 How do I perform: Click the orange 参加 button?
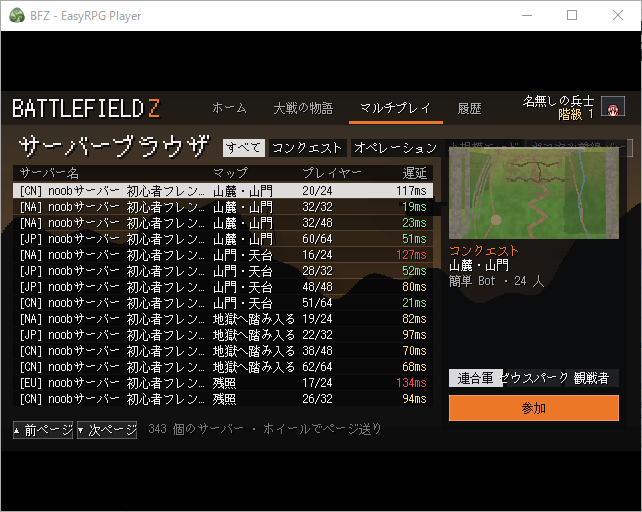click(533, 408)
